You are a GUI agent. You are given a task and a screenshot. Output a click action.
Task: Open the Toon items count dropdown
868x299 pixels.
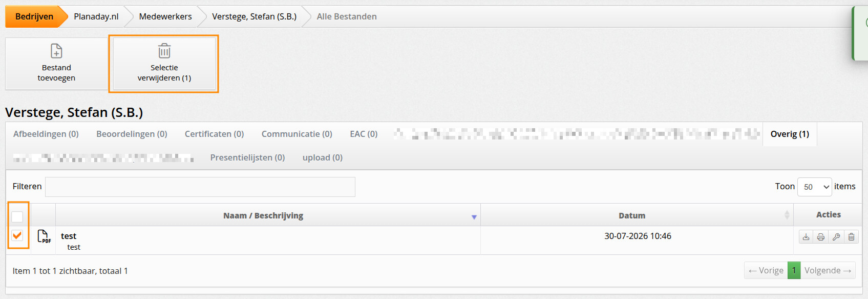point(814,187)
